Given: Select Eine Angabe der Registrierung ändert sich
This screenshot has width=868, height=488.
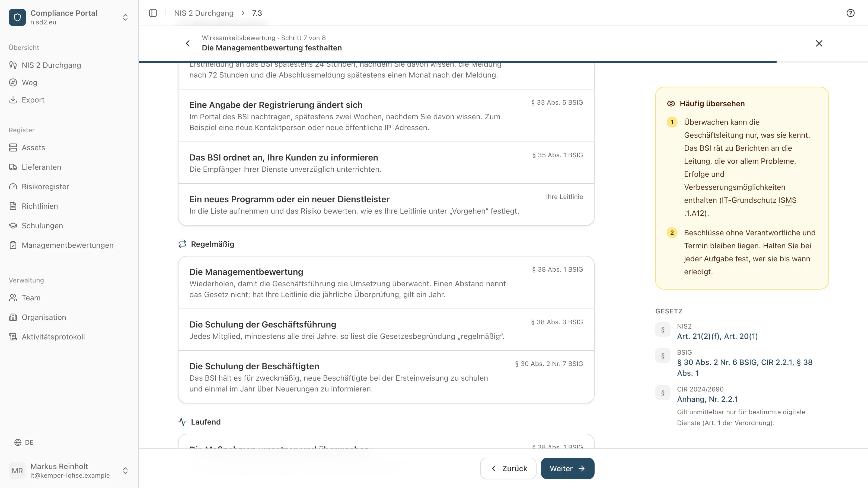Looking at the screenshot, I should [386, 115].
